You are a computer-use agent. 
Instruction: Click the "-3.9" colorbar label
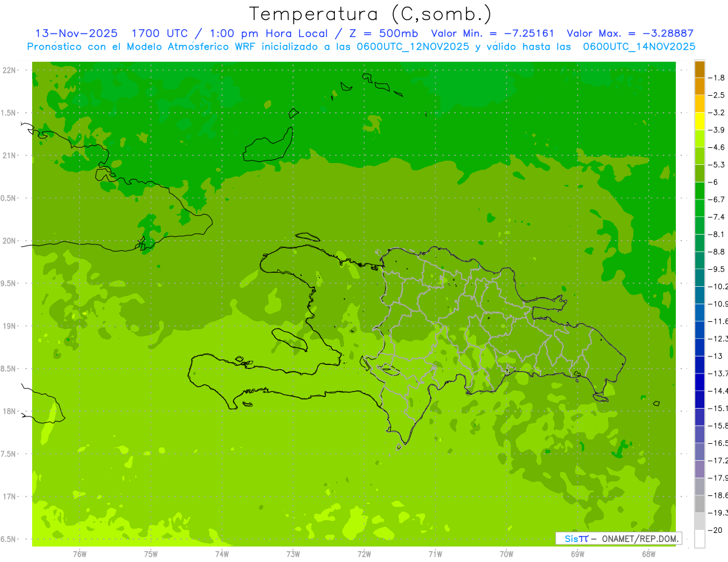pyautogui.click(x=716, y=130)
